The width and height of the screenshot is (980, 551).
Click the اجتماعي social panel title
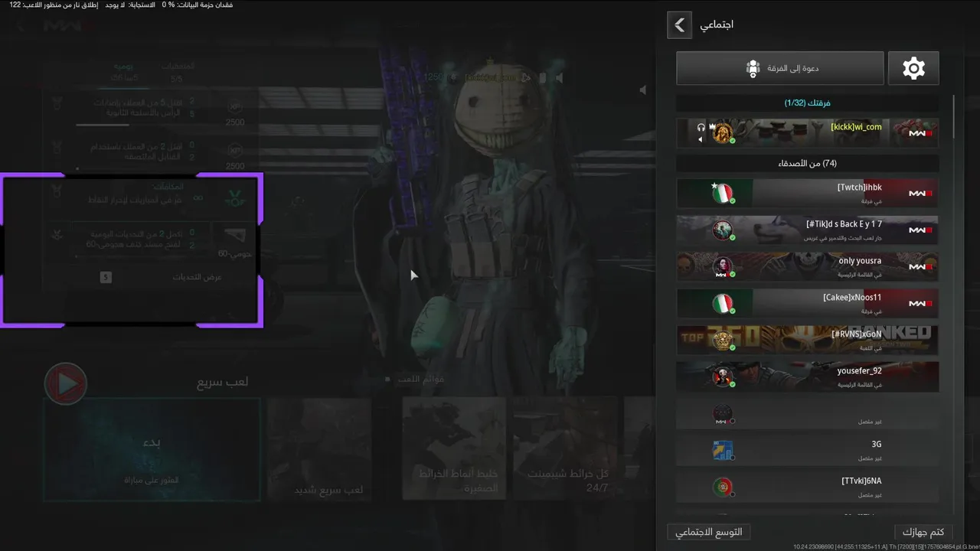click(x=717, y=24)
